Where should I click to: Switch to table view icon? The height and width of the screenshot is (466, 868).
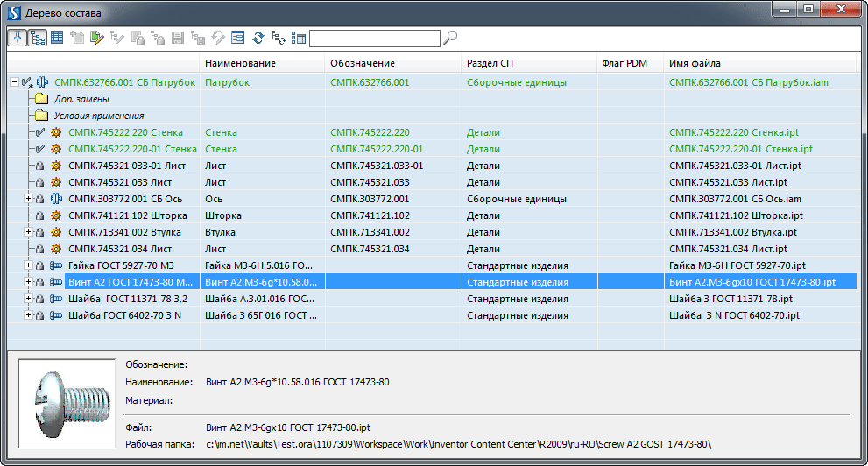pyautogui.click(x=57, y=38)
